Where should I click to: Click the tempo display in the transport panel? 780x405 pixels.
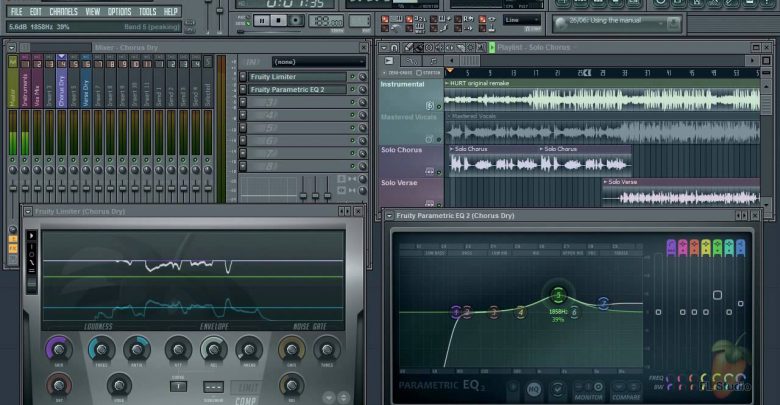326,21
